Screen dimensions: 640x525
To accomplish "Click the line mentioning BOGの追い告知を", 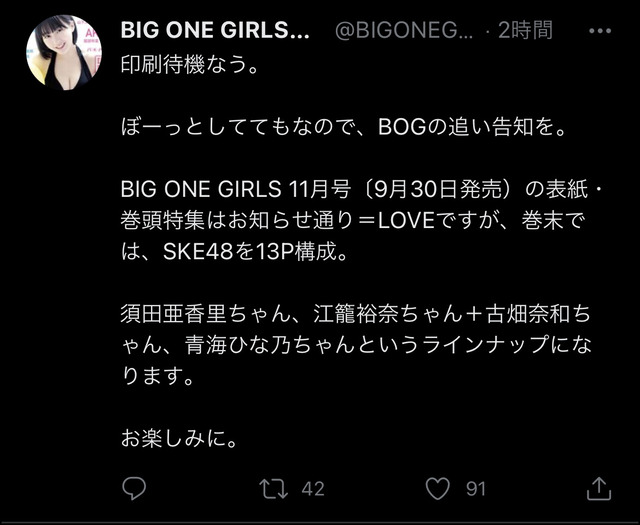I will 344,127.
